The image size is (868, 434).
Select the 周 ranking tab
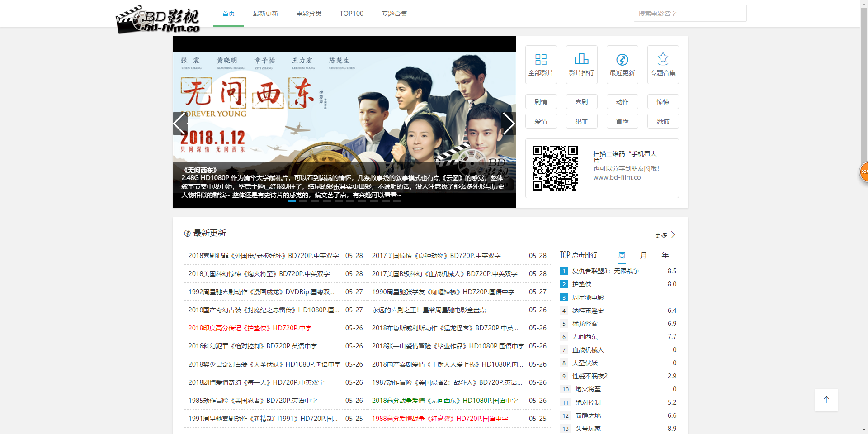[x=622, y=255]
